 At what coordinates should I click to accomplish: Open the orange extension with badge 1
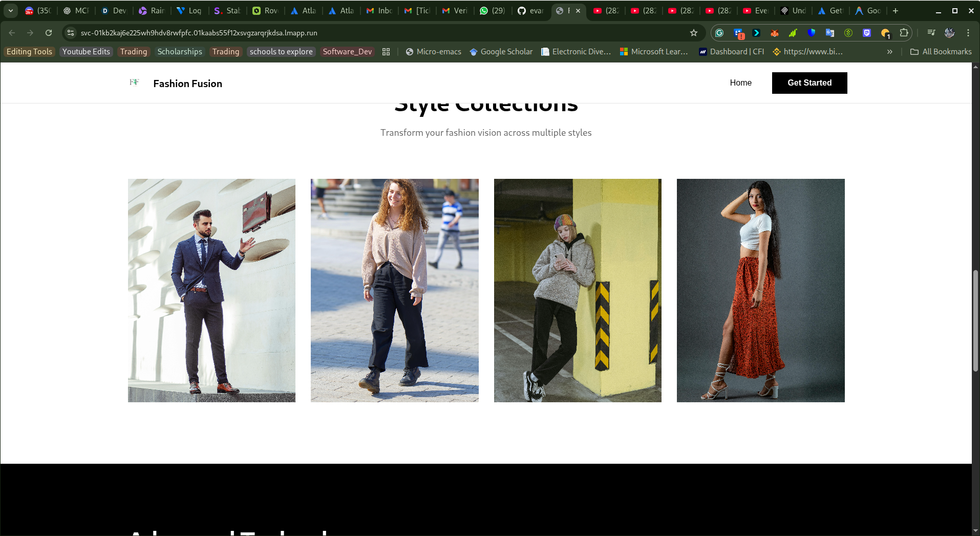885,33
